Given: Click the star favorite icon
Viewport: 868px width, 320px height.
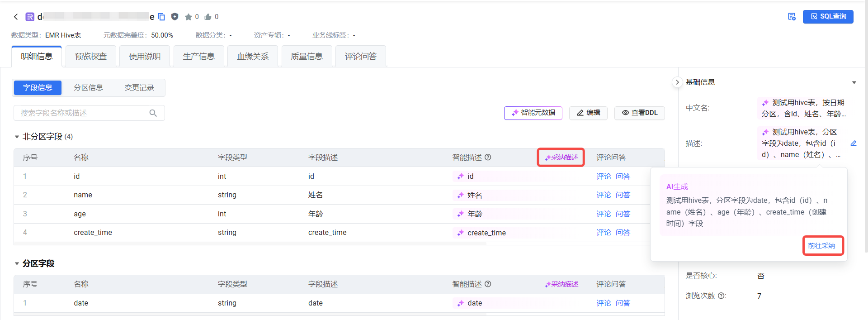Looking at the screenshot, I should 188,17.
